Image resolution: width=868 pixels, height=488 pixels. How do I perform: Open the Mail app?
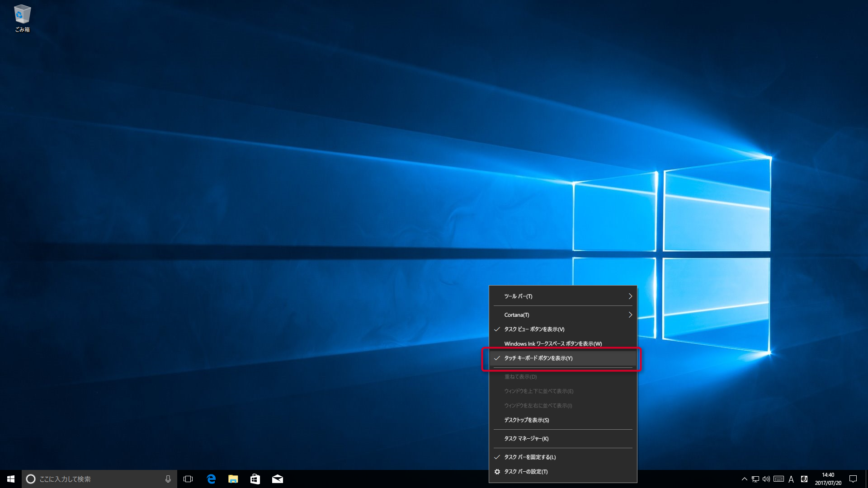278,479
